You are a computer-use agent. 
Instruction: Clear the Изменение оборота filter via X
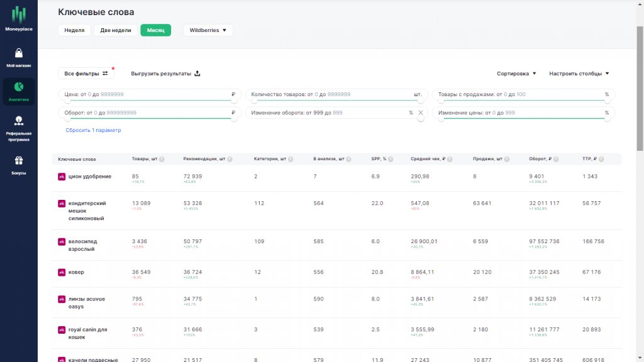(421, 112)
